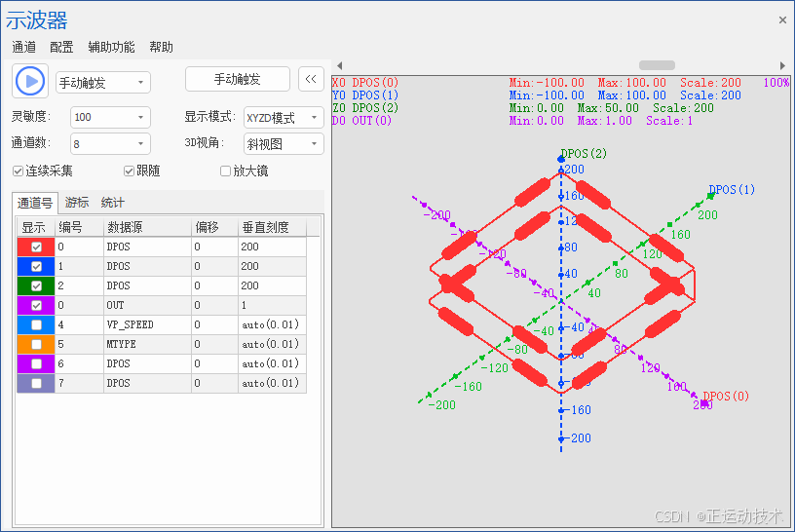Uncheck display for channel 2 DPOS row
This screenshot has height=532, width=795.
click(x=36, y=286)
